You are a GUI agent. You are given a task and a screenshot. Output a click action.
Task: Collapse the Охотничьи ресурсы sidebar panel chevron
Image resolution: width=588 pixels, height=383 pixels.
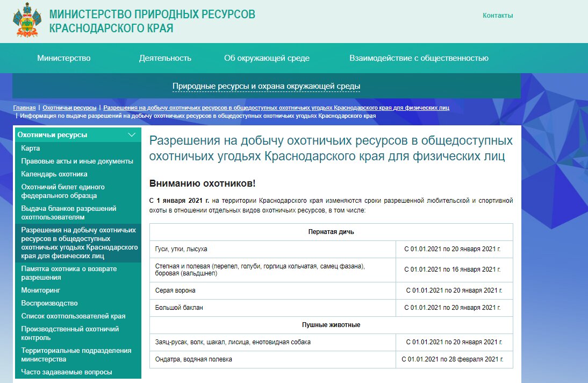point(132,135)
